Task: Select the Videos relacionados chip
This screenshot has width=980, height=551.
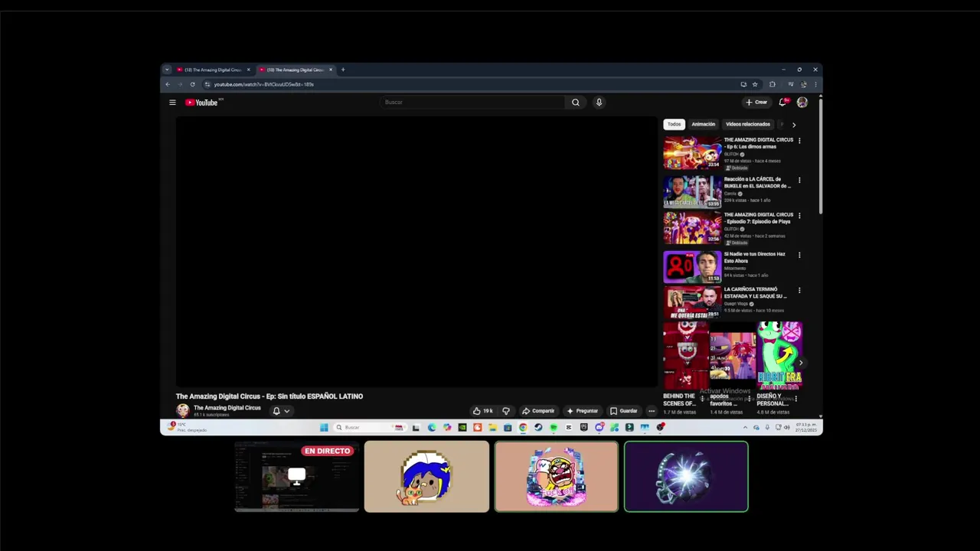Action: 748,124
